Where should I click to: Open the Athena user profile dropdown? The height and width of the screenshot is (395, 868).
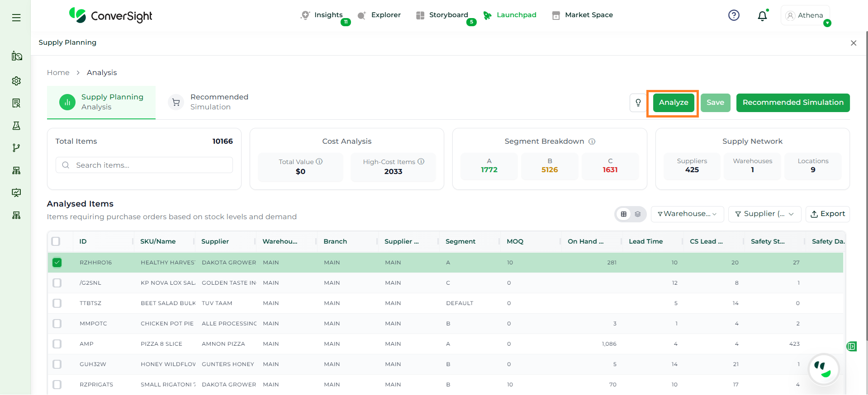805,15
